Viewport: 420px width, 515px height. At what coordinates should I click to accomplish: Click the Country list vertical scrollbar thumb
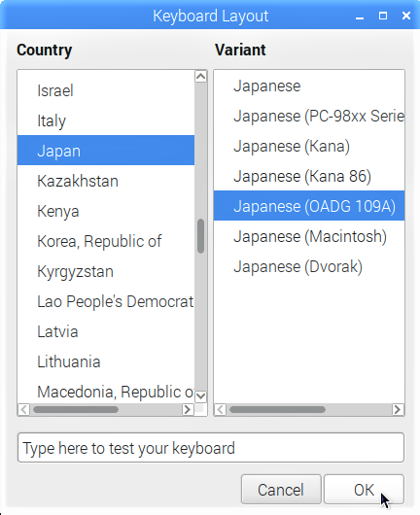(201, 236)
